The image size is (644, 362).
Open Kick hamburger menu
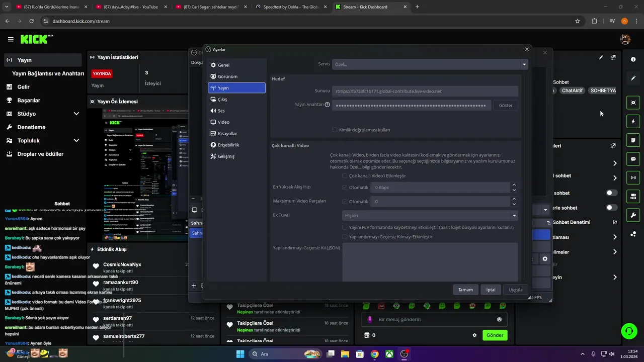pyautogui.click(x=11, y=39)
